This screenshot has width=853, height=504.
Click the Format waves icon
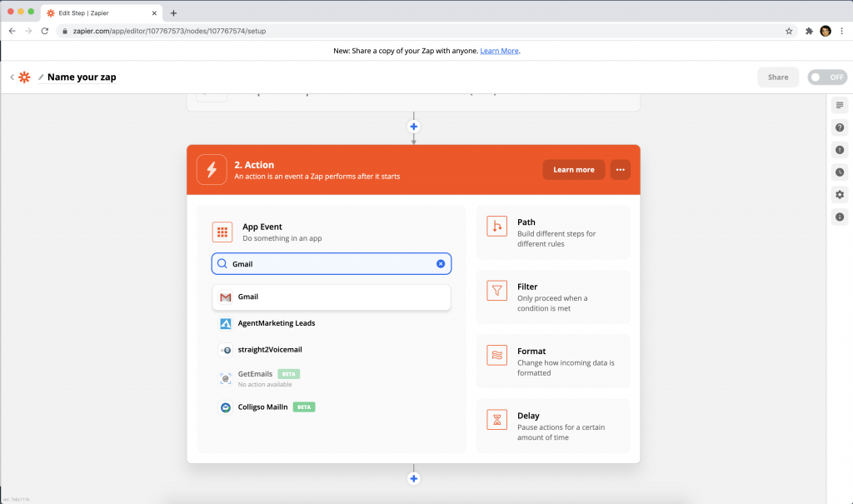[x=496, y=356]
